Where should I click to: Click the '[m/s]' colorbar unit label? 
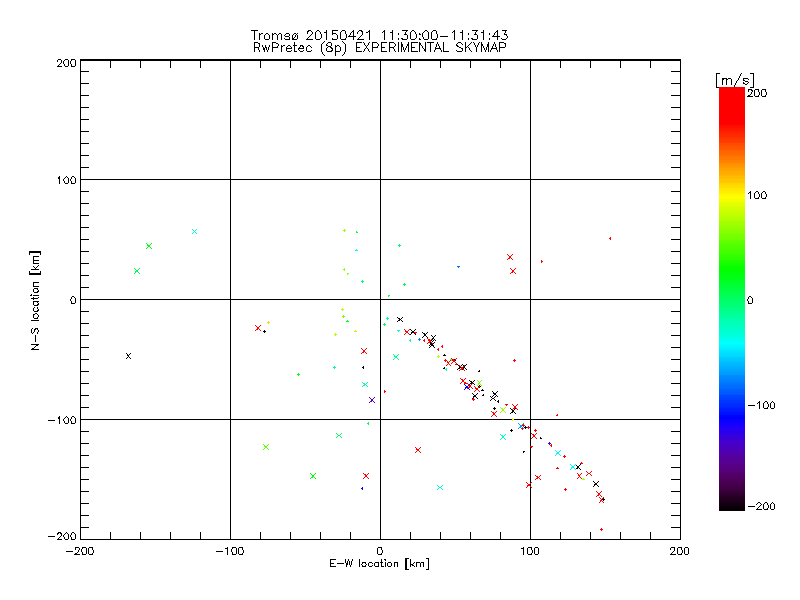(735, 80)
